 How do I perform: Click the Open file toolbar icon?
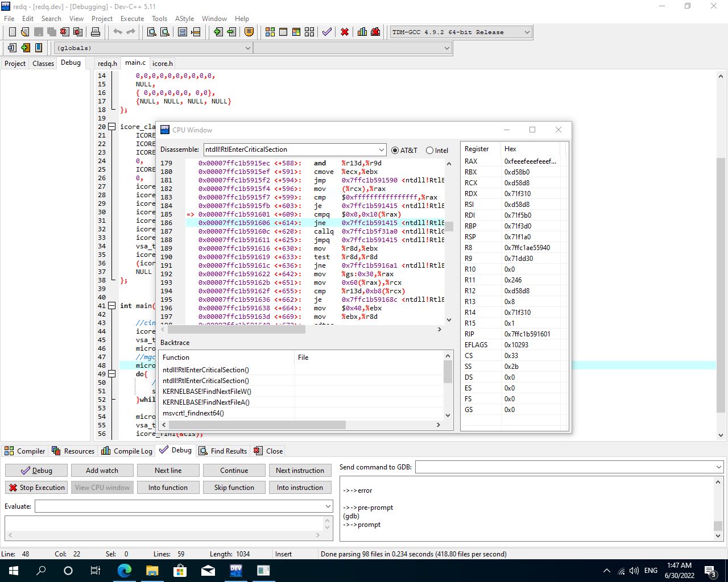pyautogui.click(x=25, y=32)
